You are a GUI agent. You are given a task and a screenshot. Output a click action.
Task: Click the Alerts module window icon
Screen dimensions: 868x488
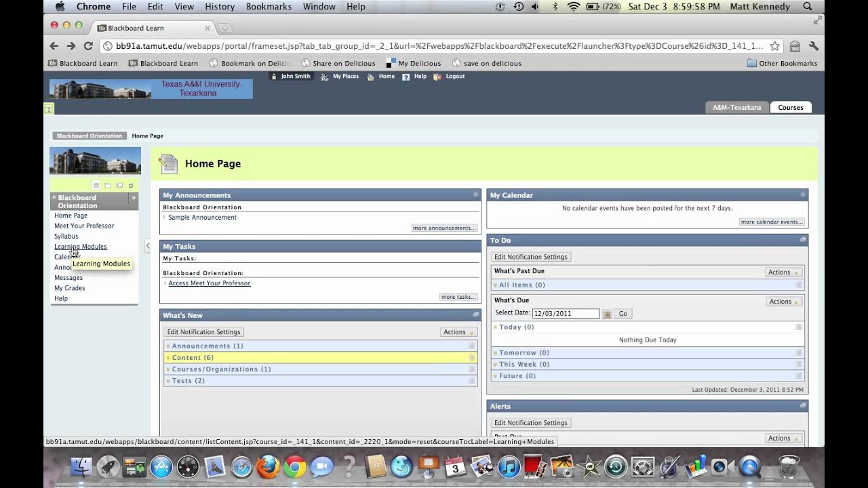coord(803,406)
